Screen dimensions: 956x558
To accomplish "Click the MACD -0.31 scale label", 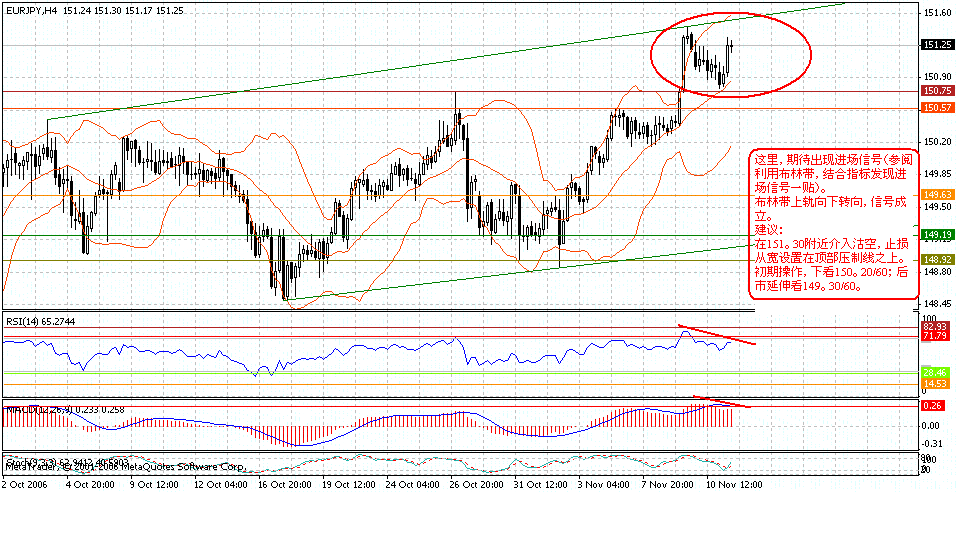I will 931,444.
